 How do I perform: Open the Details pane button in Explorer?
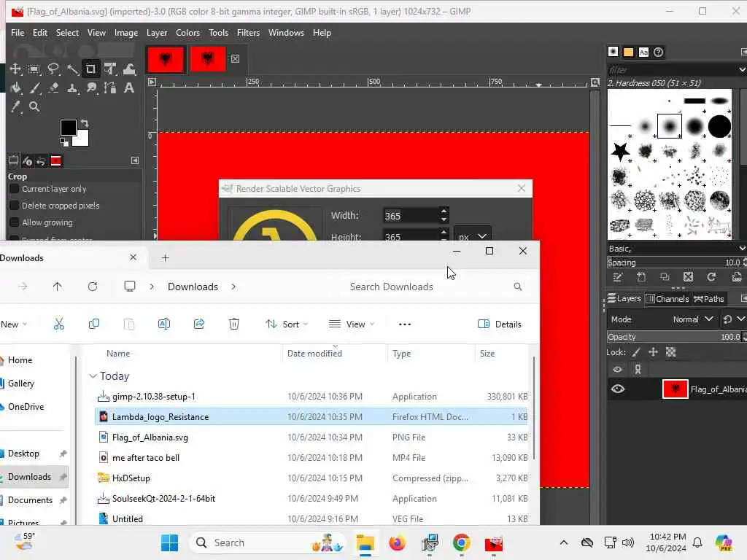pos(499,324)
